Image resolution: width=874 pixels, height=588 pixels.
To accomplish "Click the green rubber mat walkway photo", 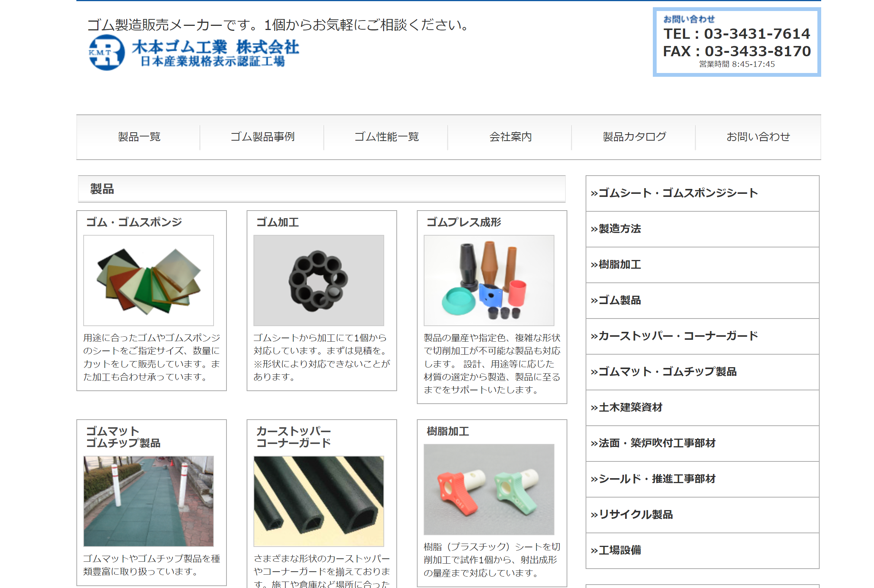I will [149, 501].
